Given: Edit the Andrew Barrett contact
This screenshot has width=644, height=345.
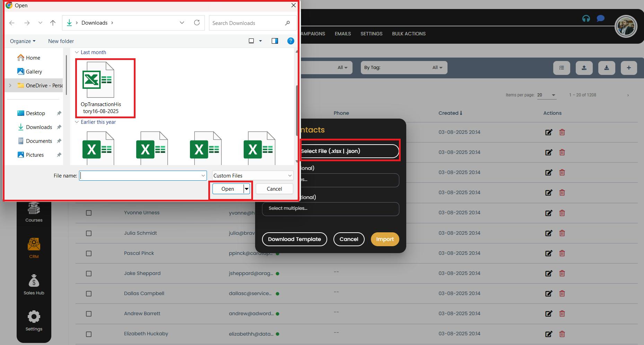Looking at the screenshot, I should point(548,314).
